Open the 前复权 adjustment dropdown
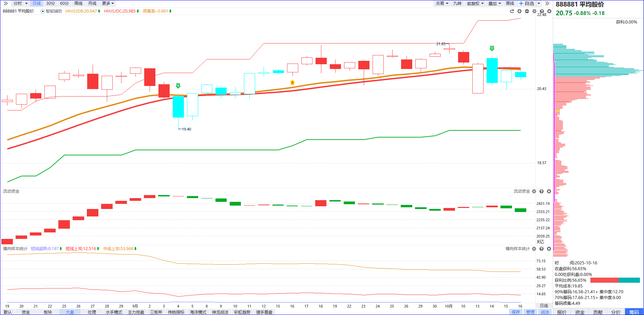Viewport: 644px width, 315px height. pyautogui.click(x=475, y=3)
